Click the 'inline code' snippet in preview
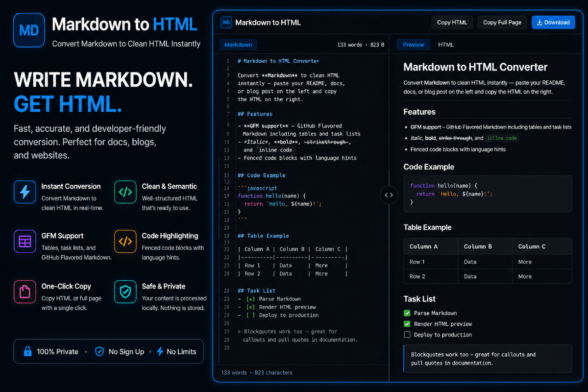588x392 pixels. tap(502, 138)
